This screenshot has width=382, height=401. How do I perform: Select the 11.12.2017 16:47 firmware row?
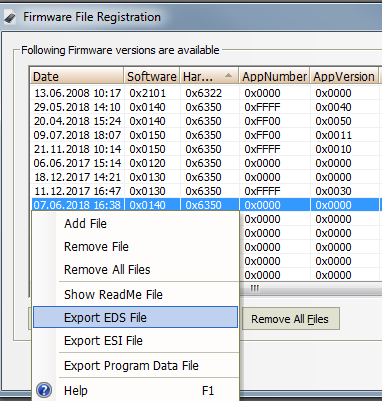206,191
